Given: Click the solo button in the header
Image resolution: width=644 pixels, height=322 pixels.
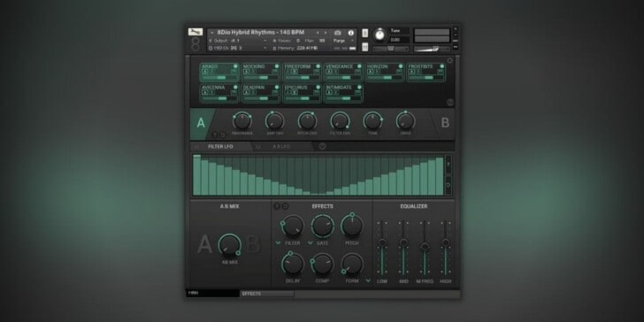Looking at the screenshot, I should [x=364, y=34].
